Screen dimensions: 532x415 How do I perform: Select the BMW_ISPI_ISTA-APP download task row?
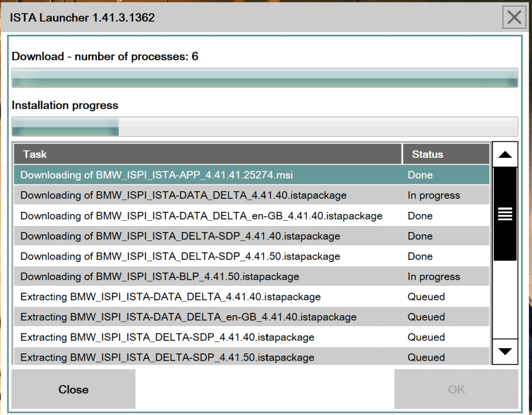pyautogui.click(x=208, y=175)
